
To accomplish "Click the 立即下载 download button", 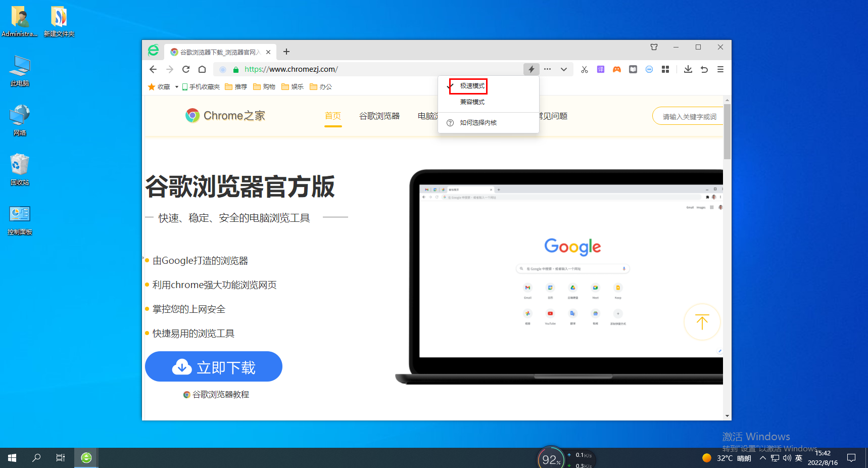I will (x=214, y=367).
